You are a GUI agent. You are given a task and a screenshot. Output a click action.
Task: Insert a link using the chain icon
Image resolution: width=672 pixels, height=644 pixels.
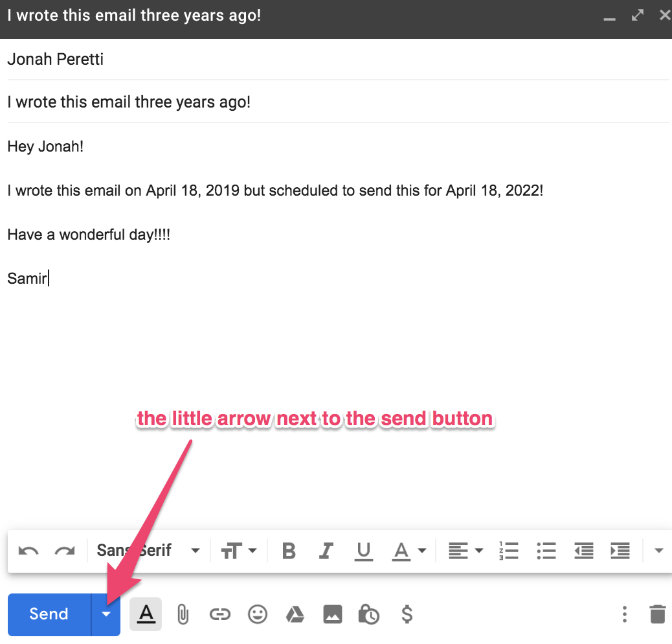[x=220, y=614]
